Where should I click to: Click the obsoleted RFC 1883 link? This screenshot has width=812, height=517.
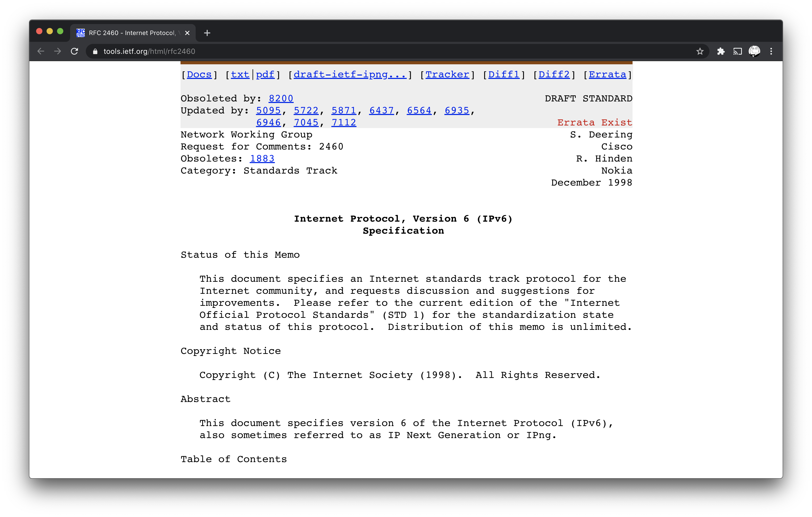click(262, 158)
